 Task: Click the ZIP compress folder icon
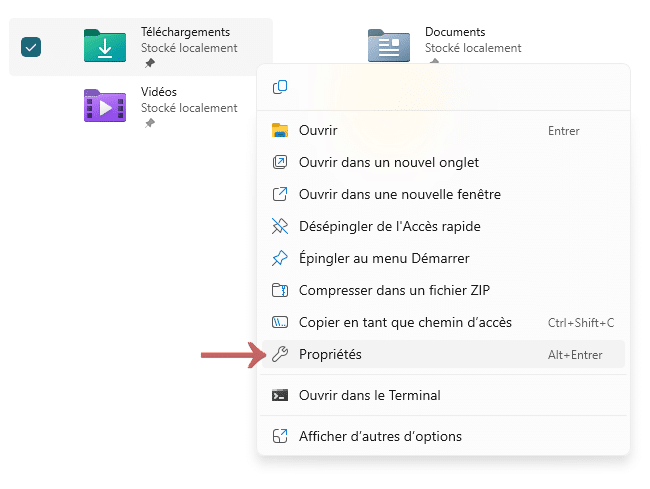tap(280, 291)
